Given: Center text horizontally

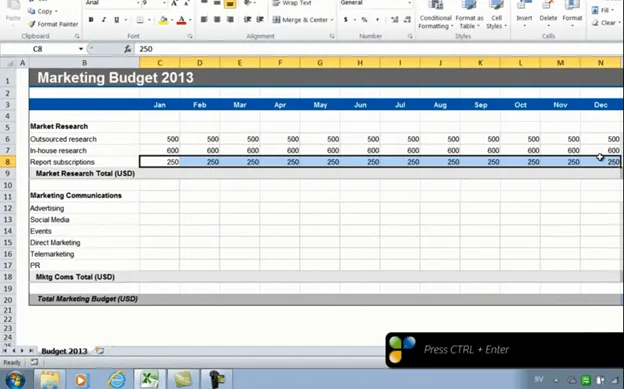Looking at the screenshot, I should (217, 20).
